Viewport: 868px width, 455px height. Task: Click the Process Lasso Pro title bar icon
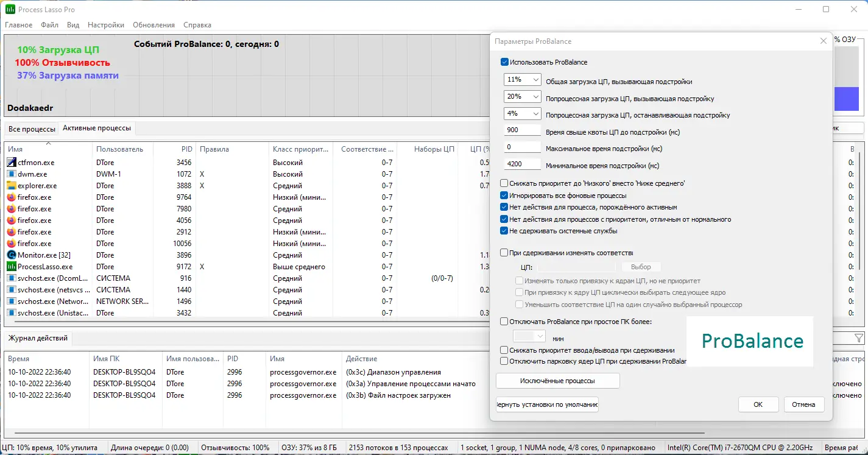pyautogui.click(x=10, y=10)
